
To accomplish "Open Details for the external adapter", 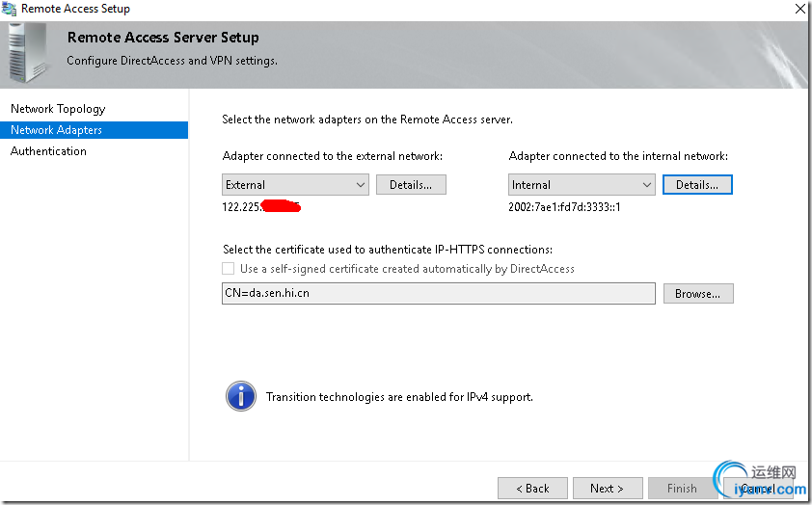I will pos(411,184).
